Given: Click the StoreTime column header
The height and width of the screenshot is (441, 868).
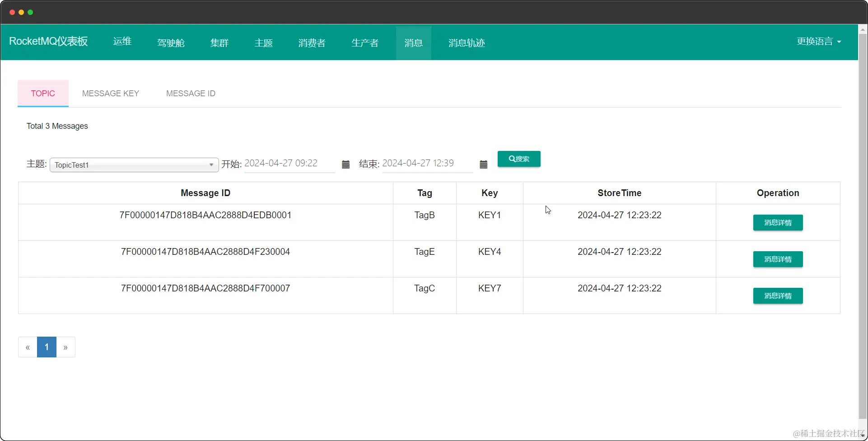Looking at the screenshot, I should (620, 193).
